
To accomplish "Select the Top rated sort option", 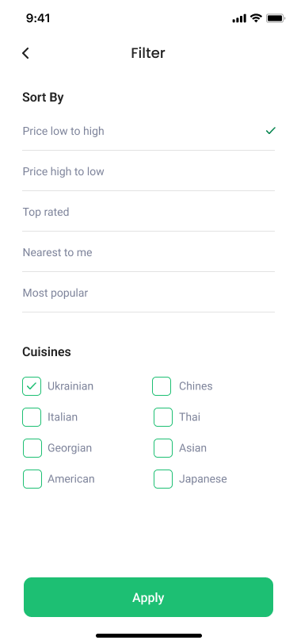I will point(149,212).
